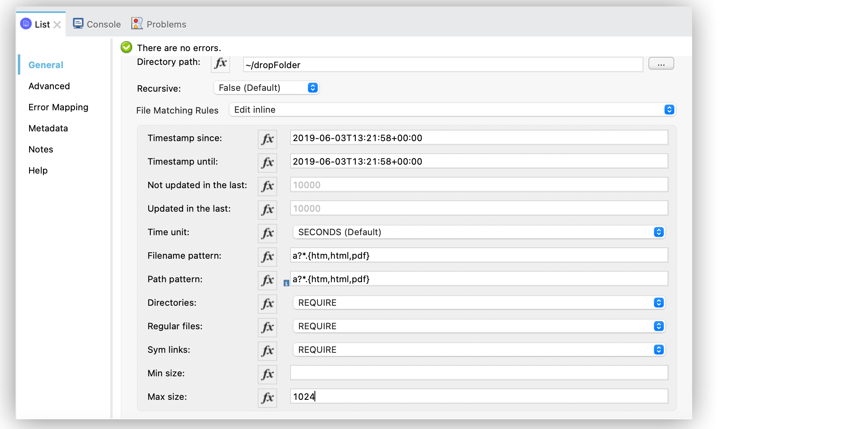Click fx button for Min size
This screenshot has height=429, width=868.
267,374
